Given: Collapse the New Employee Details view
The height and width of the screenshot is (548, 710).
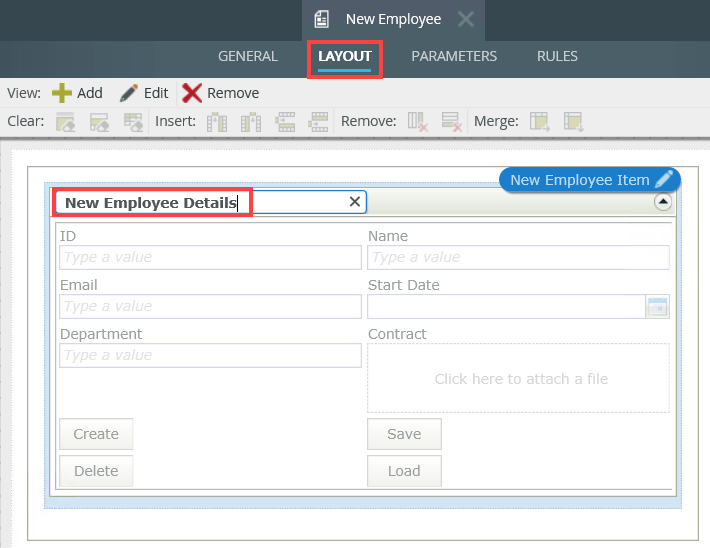Looking at the screenshot, I should point(662,202).
